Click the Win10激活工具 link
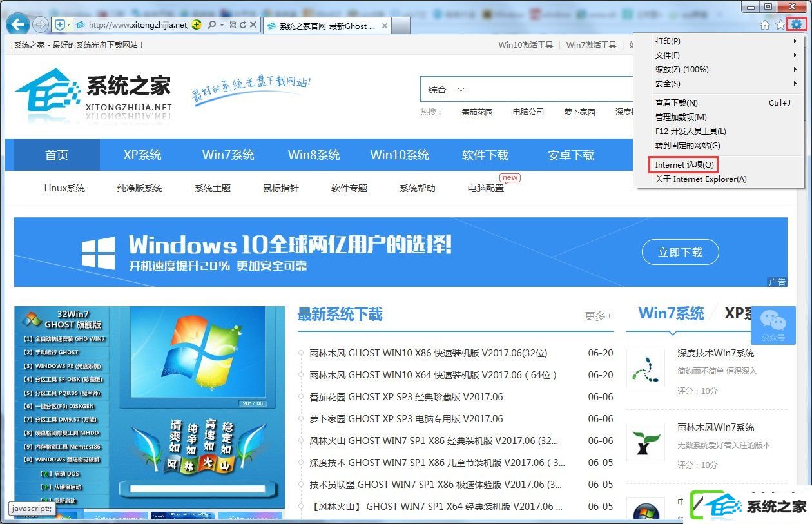This screenshot has width=812, height=524. 525,45
